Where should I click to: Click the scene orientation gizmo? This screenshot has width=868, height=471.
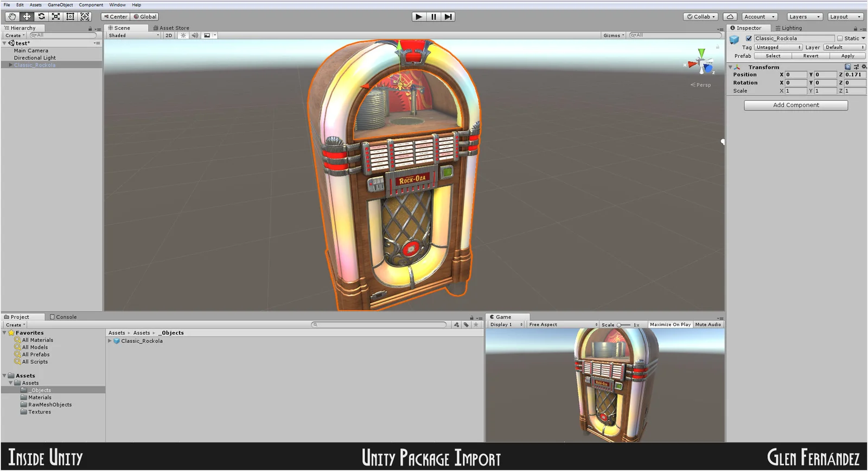(x=703, y=63)
